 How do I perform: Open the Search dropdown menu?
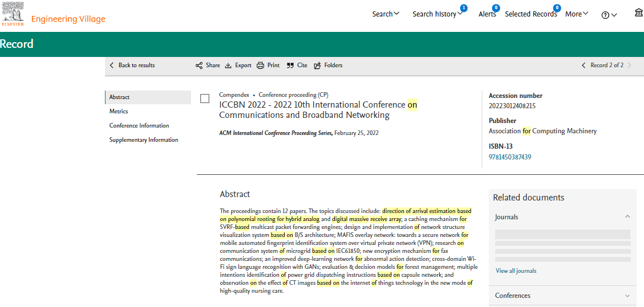(x=386, y=14)
